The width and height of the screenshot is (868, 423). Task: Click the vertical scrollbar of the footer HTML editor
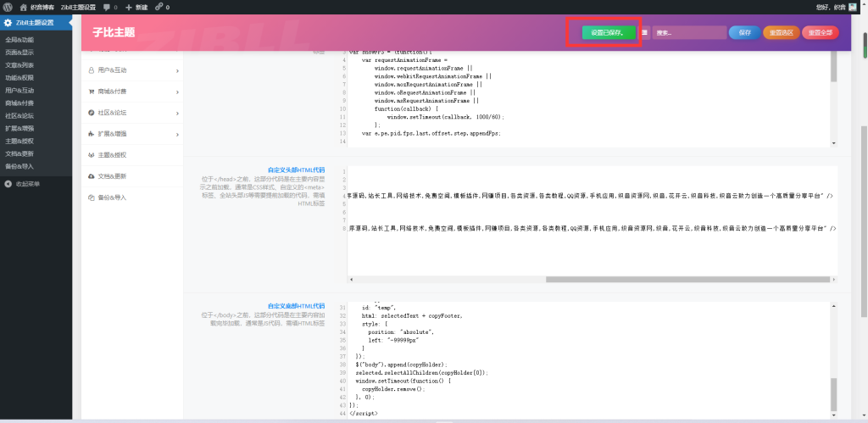click(834, 394)
